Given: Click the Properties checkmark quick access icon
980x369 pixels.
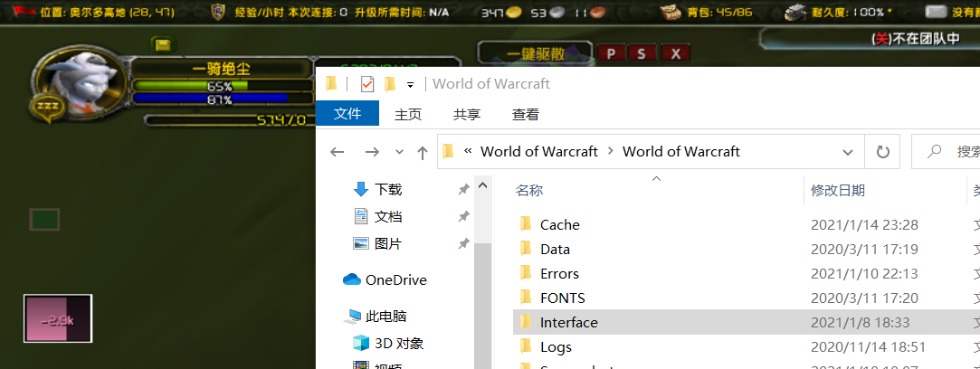Looking at the screenshot, I should pos(367,84).
